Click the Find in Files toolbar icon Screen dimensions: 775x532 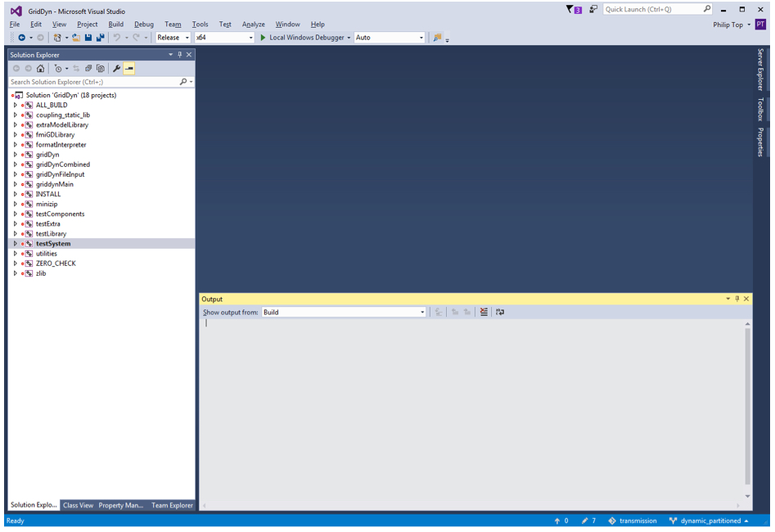tap(437, 38)
